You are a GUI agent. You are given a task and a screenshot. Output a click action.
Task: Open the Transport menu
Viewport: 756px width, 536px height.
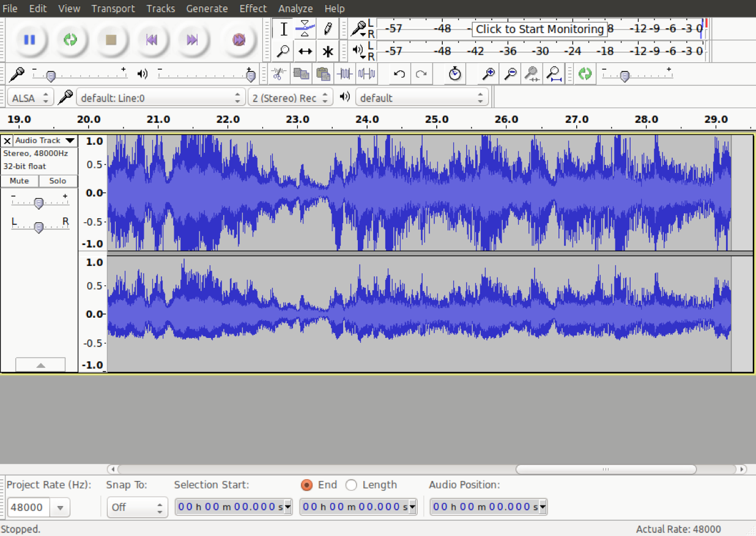point(113,8)
